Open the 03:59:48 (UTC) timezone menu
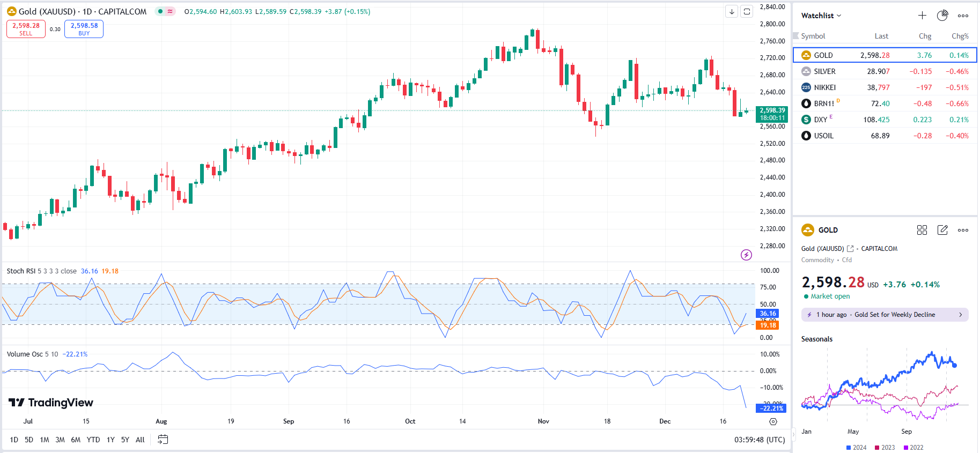The height and width of the screenshot is (453, 980). (x=759, y=440)
